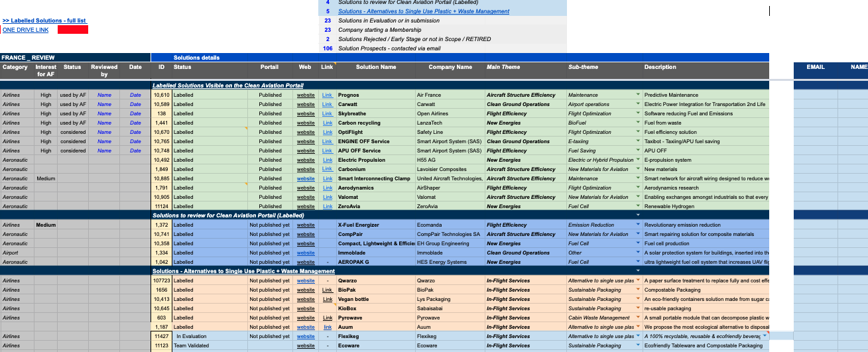
Task: Open Sub-theme dropdown for Ecoware row
Action: (x=638, y=345)
